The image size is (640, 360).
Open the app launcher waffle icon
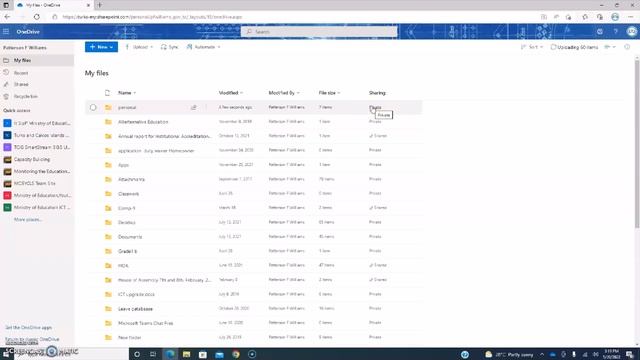(x=6, y=31)
